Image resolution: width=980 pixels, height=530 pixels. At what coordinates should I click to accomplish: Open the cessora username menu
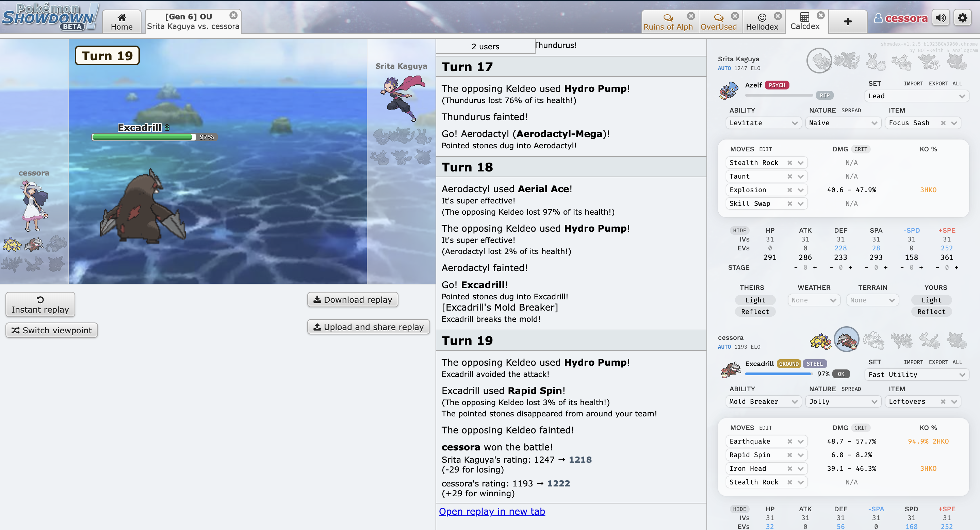click(900, 18)
